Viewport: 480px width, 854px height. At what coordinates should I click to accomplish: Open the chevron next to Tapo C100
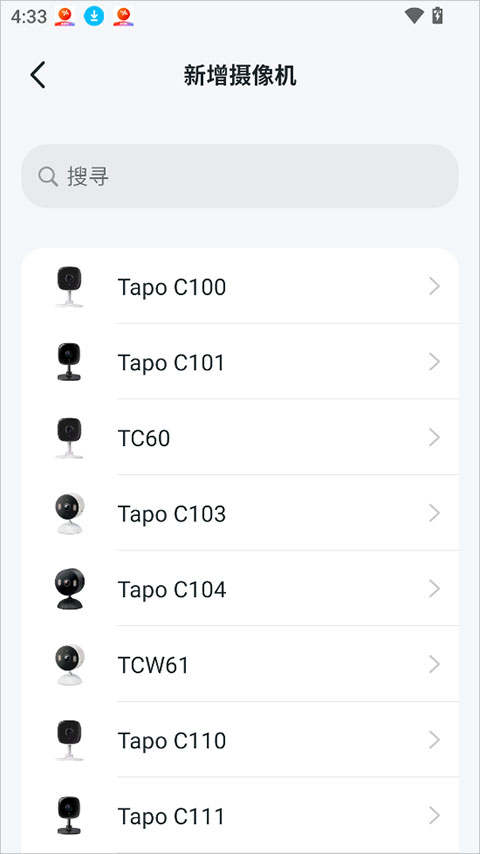click(434, 286)
